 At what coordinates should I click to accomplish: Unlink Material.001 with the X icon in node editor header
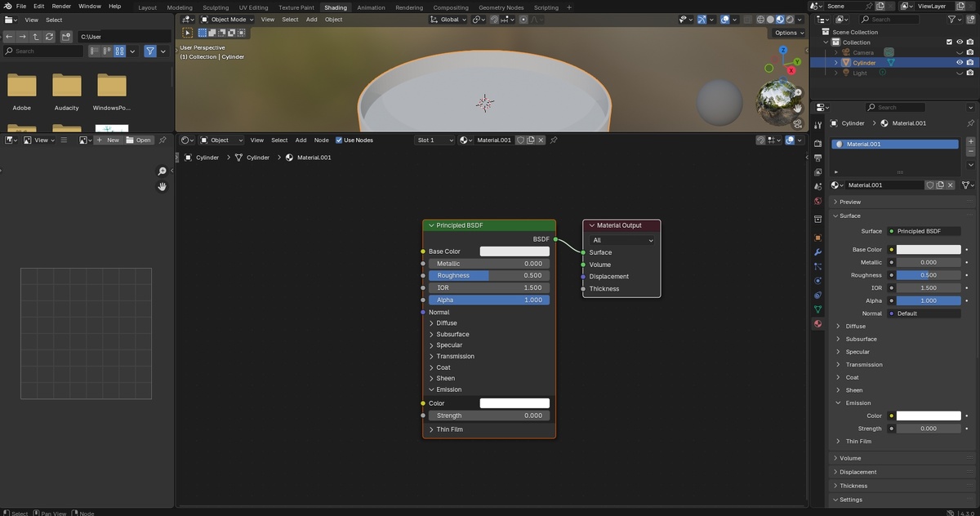(x=541, y=140)
